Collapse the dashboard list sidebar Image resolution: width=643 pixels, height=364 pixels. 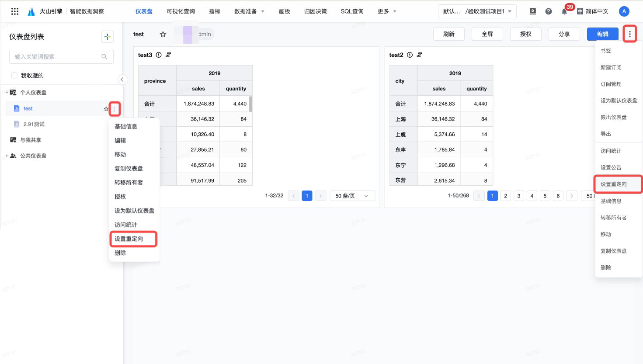click(x=122, y=80)
